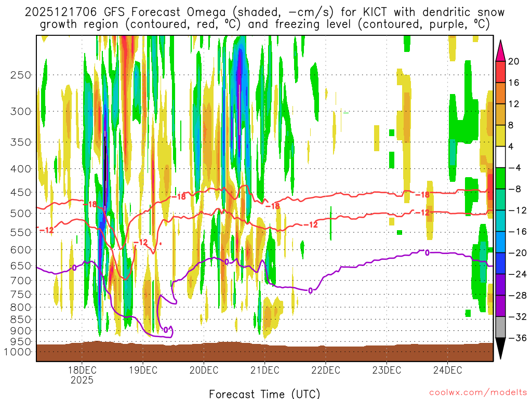The image size is (532, 399).
Task: Click the 20DEC date label
Action: click(x=204, y=370)
